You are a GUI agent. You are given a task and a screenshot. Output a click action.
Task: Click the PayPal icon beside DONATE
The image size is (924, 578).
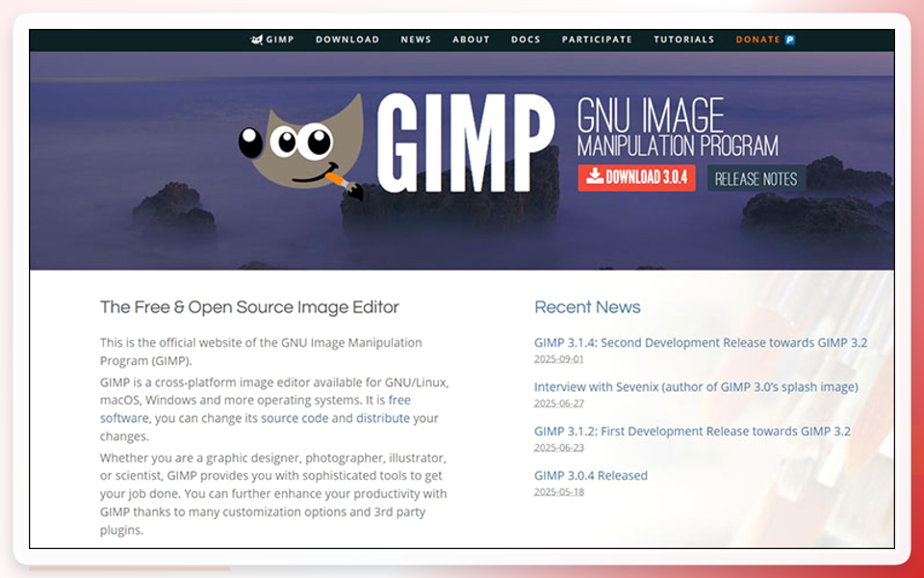(789, 39)
